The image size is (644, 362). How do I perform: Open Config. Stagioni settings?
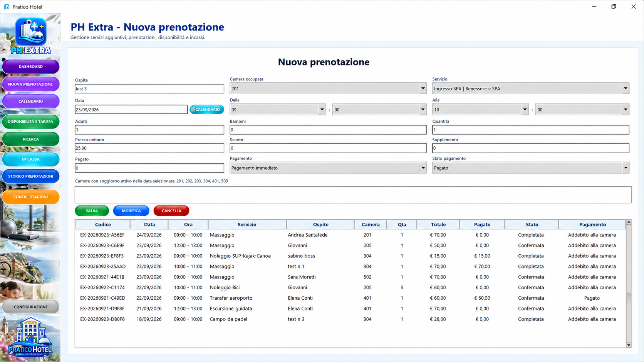[31, 197]
